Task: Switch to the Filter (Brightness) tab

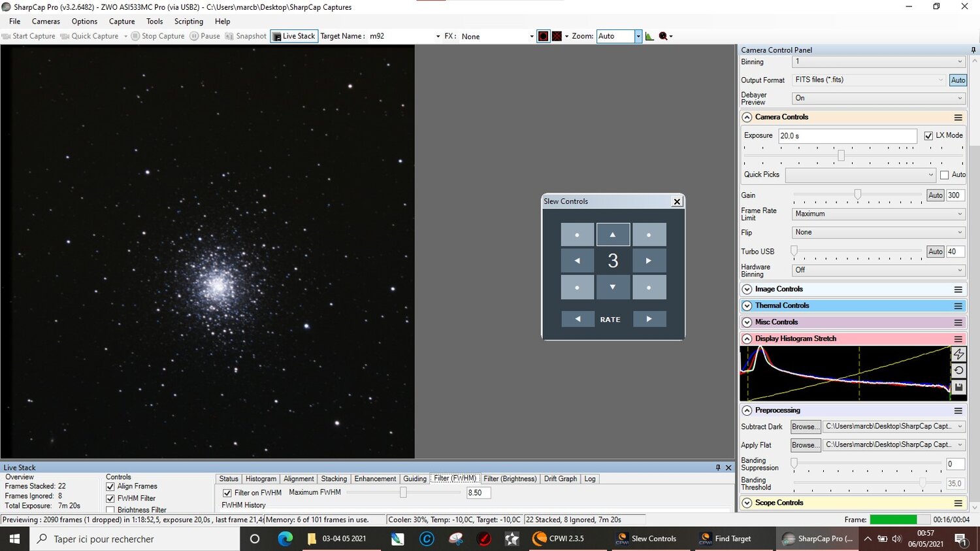Action: [510, 479]
